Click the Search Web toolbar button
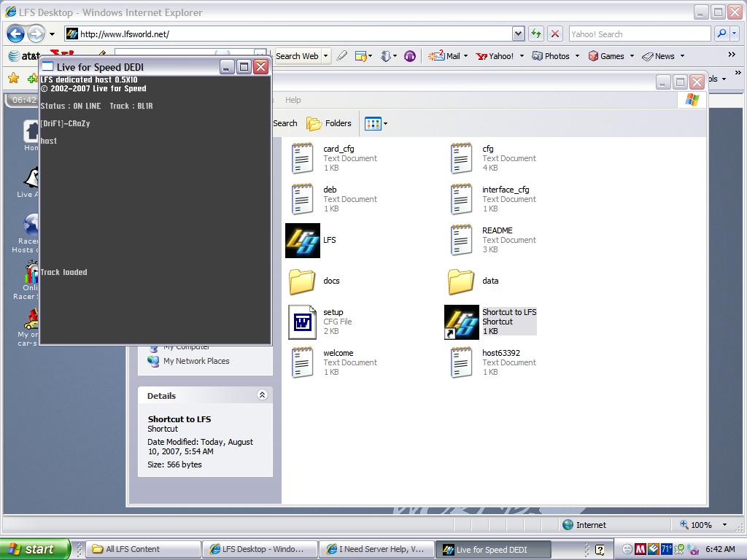Image resolution: width=747 pixels, height=560 pixels. click(x=298, y=56)
